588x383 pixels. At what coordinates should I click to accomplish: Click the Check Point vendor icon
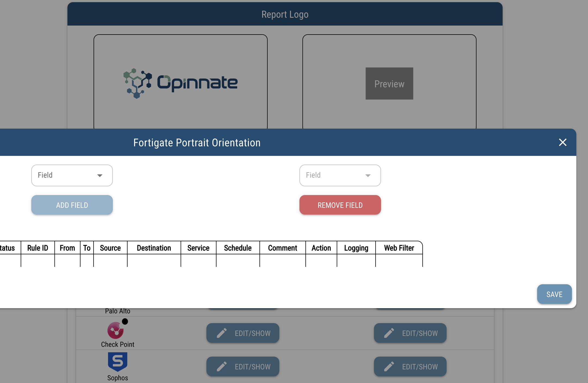pos(116,330)
